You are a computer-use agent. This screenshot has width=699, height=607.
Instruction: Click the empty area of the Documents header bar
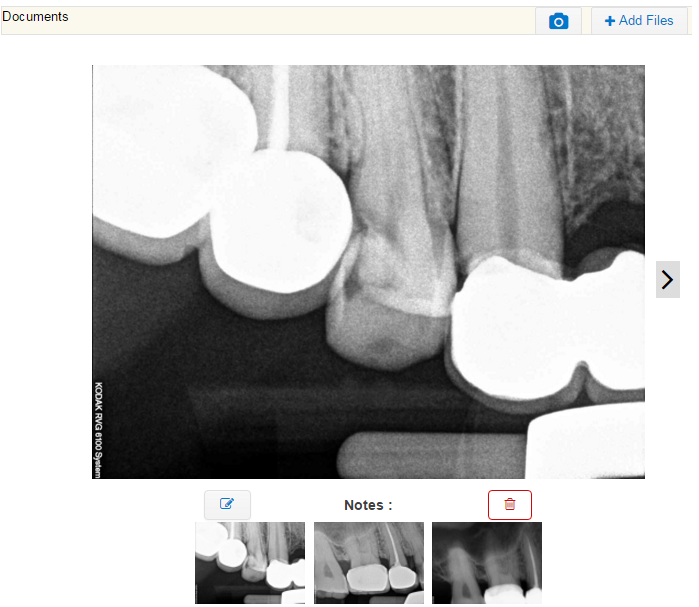point(301,21)
